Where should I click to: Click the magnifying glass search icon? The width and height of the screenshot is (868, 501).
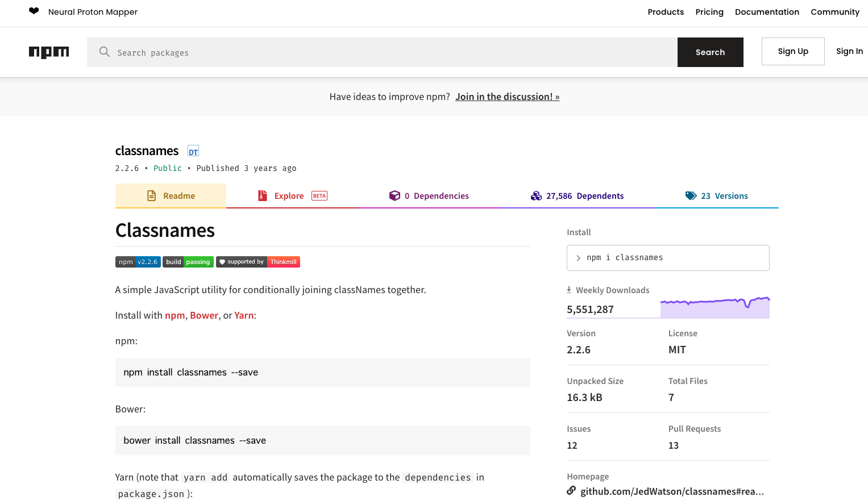tap(105, 52)
